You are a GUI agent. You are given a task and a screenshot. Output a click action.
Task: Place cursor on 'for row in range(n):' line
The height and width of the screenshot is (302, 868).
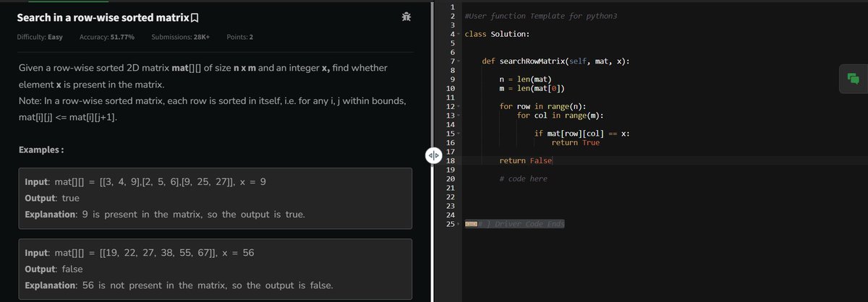click(x=545, y=106)
